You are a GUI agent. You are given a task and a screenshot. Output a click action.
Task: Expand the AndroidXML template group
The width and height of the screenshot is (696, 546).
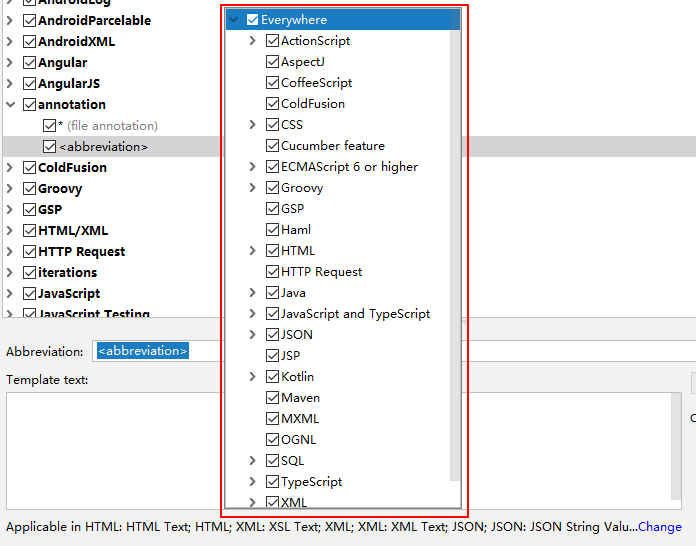tap(10, 41)
